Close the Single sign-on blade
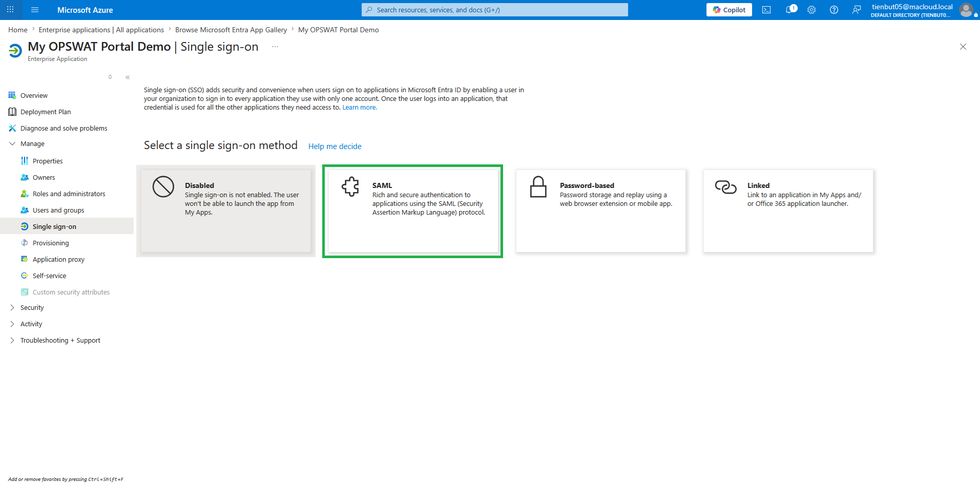The width and height of the screenshot is (980, 483). [963, 47]
